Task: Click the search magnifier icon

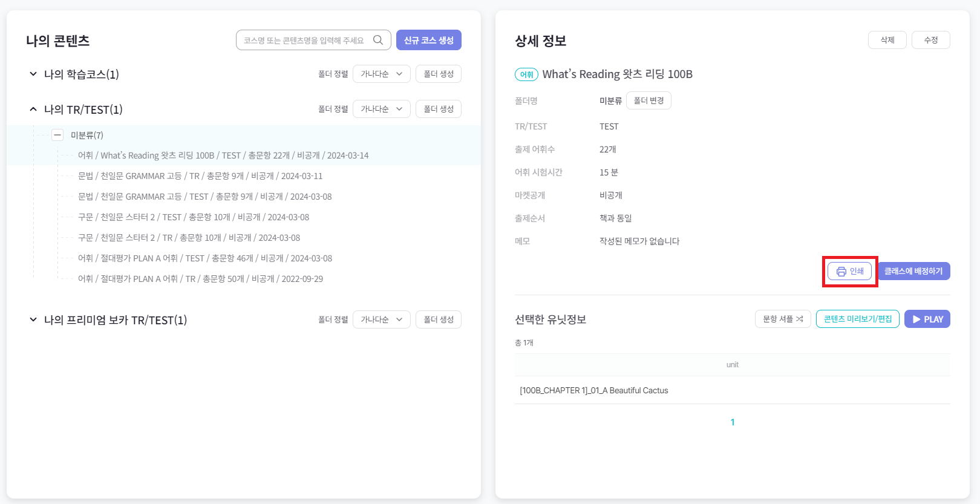Action: [x=378, y=40]
